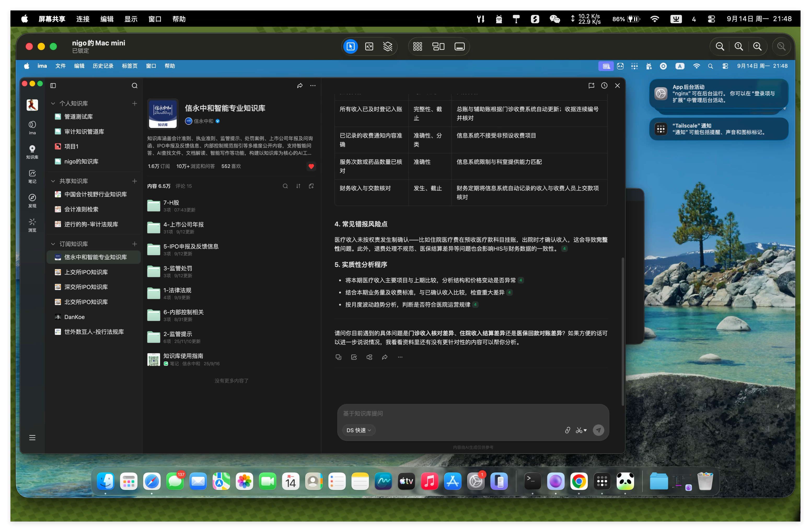Collapse 订阅知识库 section

(x=53, y=244)
